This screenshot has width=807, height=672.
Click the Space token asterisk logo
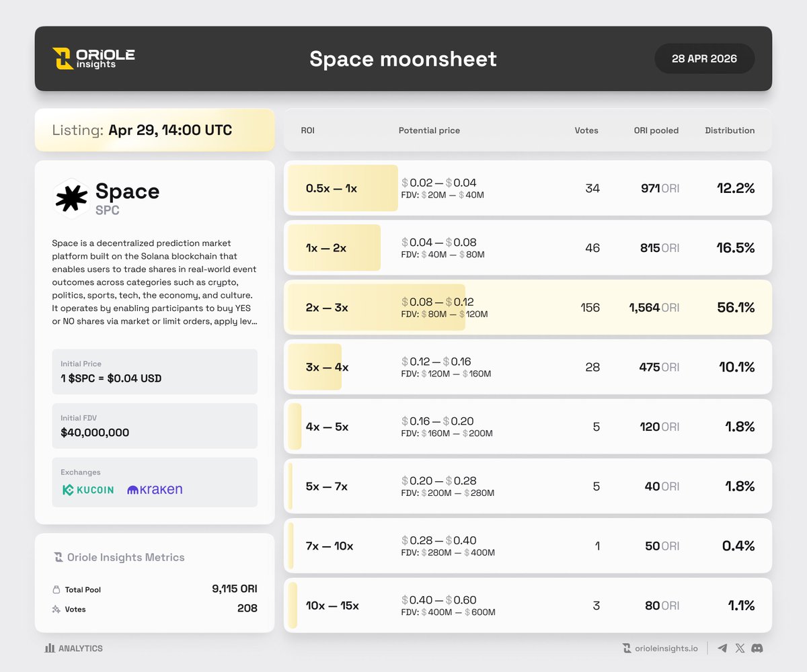(x=71, y=198)
